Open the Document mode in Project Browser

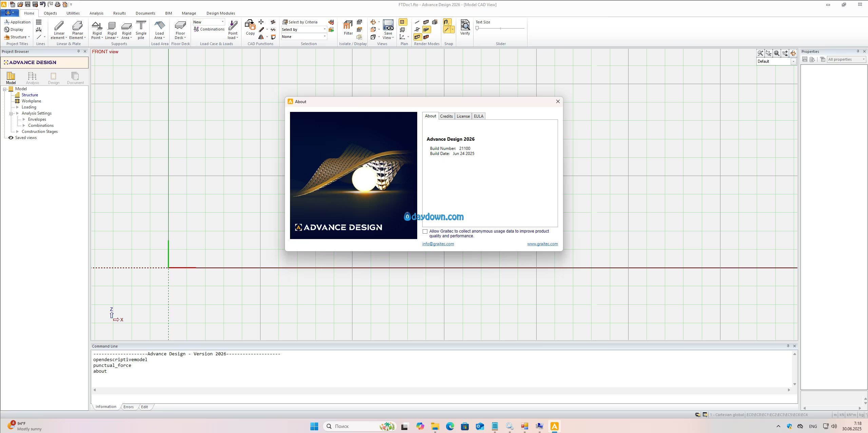[75, 78]
